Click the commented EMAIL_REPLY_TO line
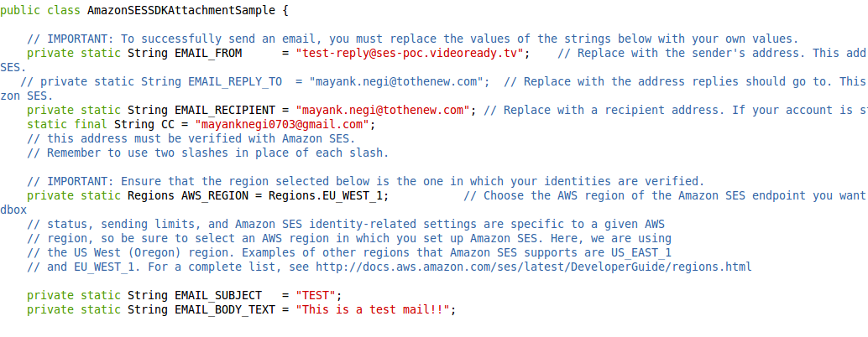The height and width of the screenshot is (337, 868). pyautogui.click(x=443, y=82)
